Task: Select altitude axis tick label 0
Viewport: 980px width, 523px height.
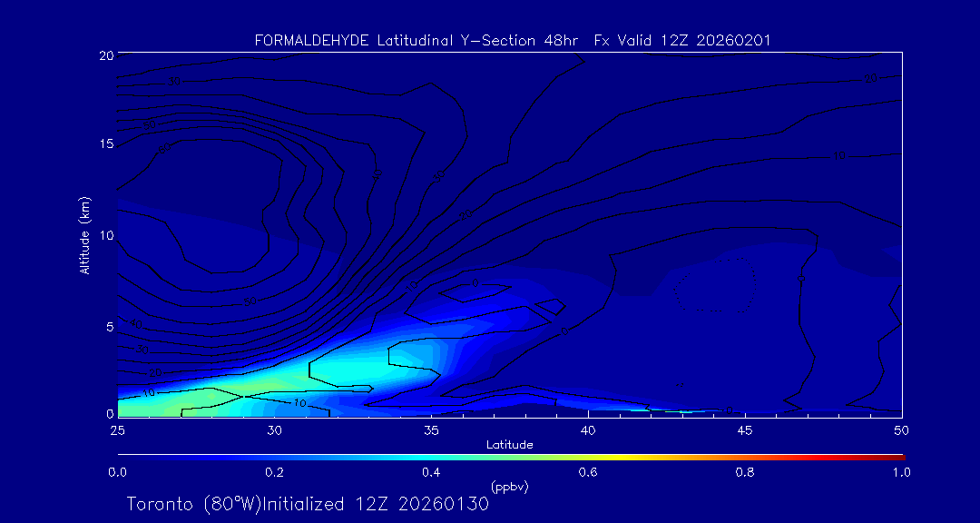Action: [110, 414]
